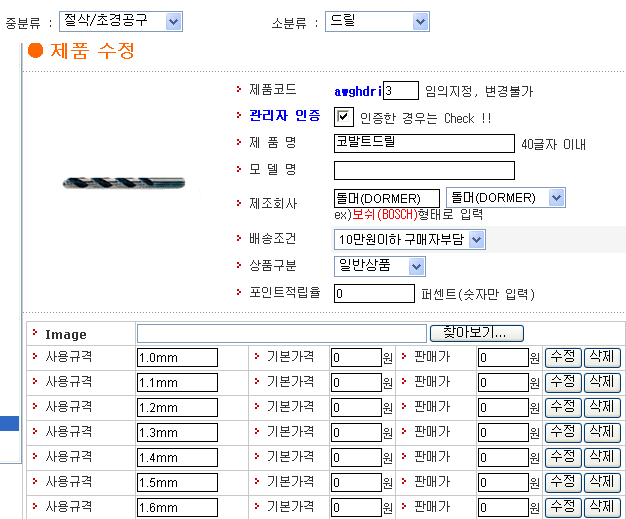Click the 찾아보기 browse button
This screenshot has height=519, width=626.
click(x=476, y=333)
